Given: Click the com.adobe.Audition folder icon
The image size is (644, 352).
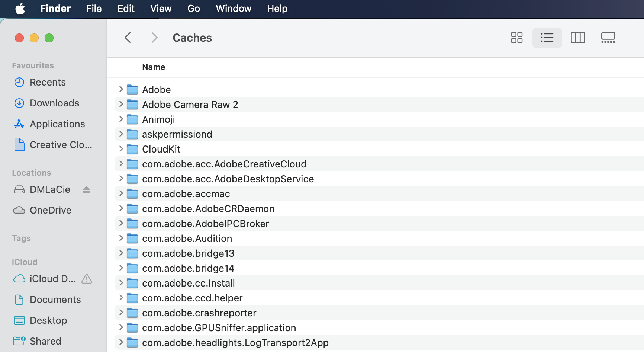Looking at the screenshot, I should coord(132,239).
